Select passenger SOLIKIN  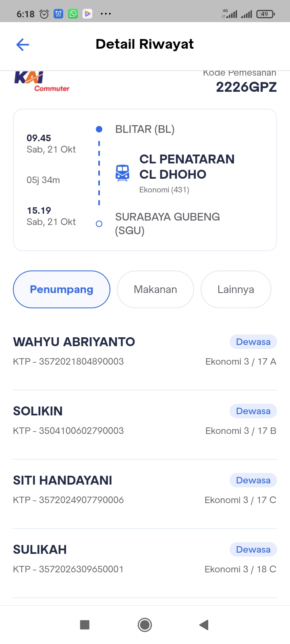tap(38, 411)
